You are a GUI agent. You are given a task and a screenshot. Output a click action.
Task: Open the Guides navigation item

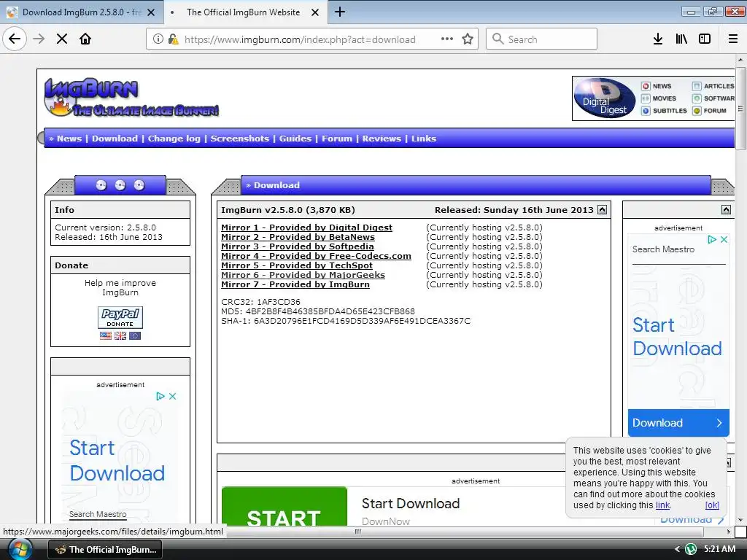295,139
